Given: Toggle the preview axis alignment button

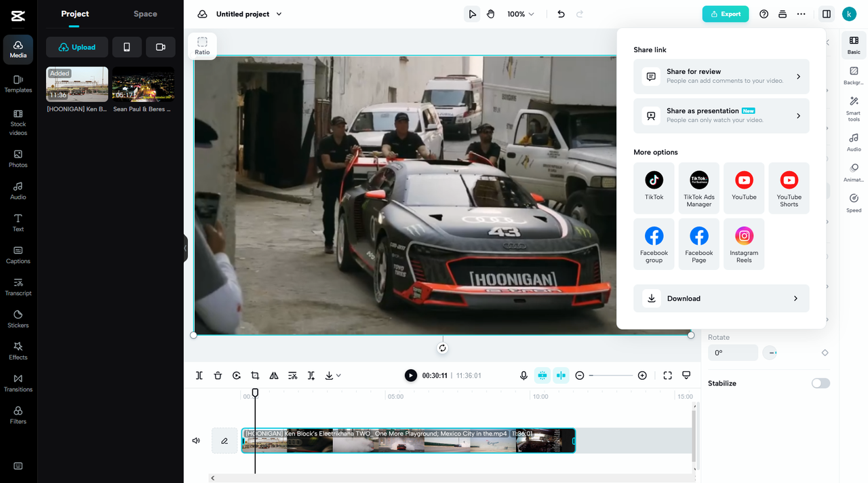Looking at the screenshot, I should [x=561, y=375].
